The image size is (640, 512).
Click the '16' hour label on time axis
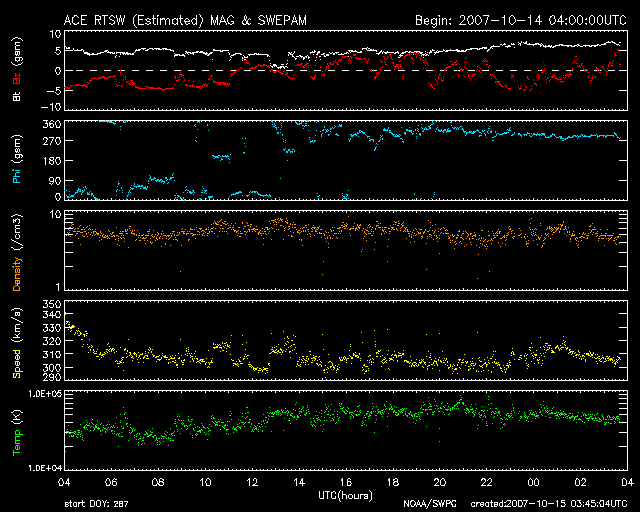(346, 482)
